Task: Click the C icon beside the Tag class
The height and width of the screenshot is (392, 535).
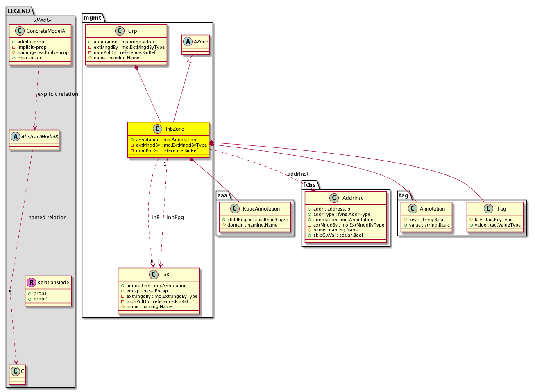Action: coord(488,208)
